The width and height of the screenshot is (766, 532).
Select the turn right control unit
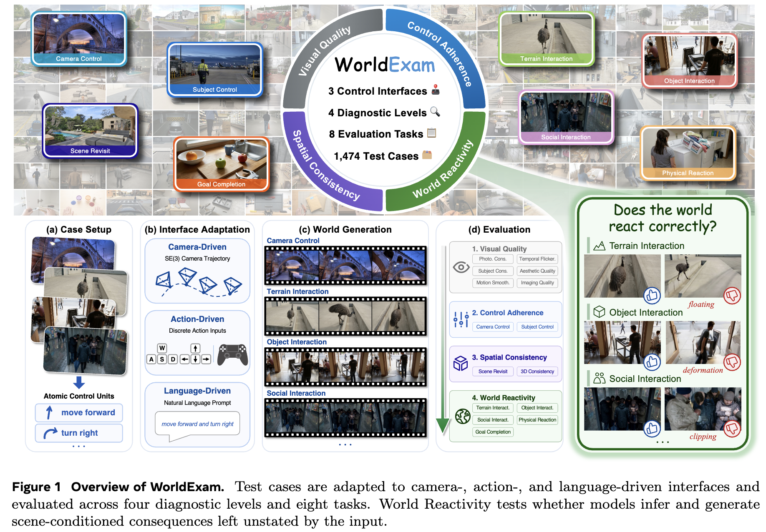[79, 433]
